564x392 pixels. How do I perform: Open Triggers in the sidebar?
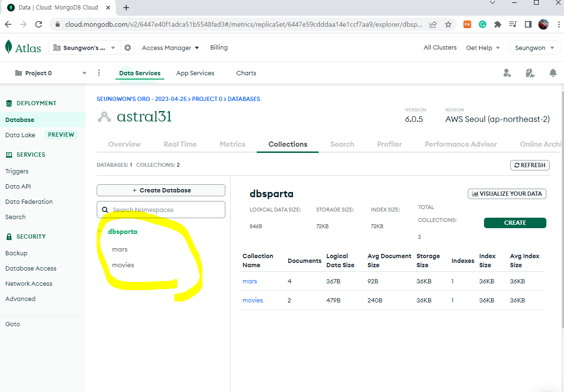(17, 171)
